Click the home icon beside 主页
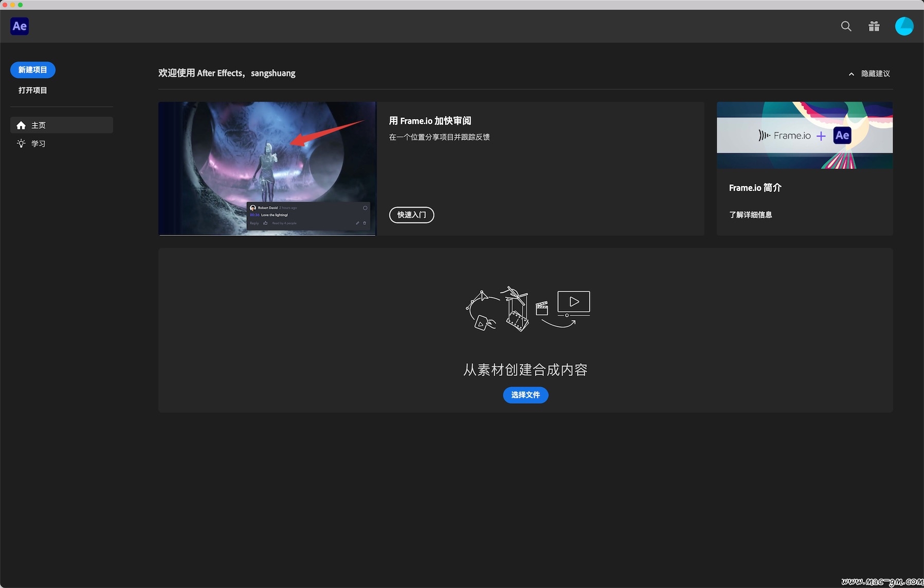924x588 pixels. 21,125
